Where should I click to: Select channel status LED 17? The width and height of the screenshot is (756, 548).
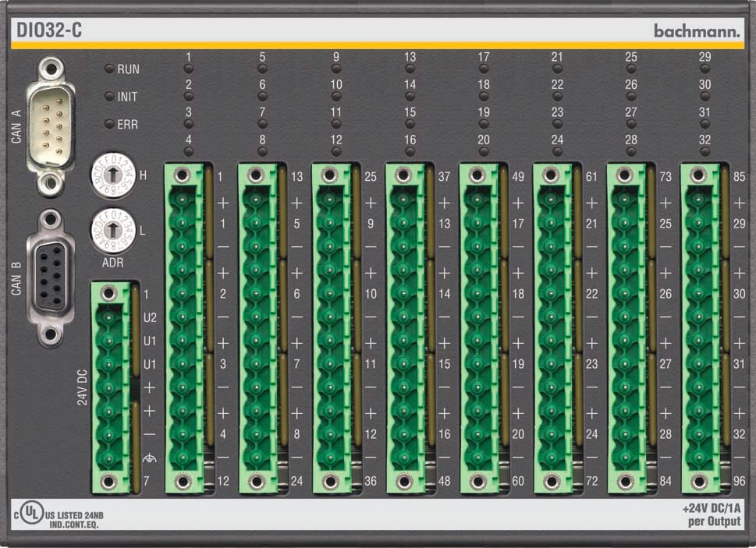484,69
